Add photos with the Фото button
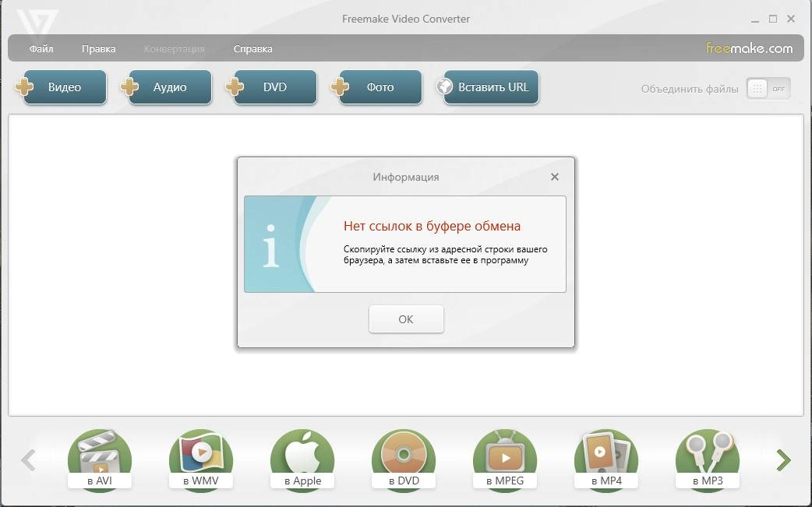Viewport: 812px width, 507px height. [376, 87]
